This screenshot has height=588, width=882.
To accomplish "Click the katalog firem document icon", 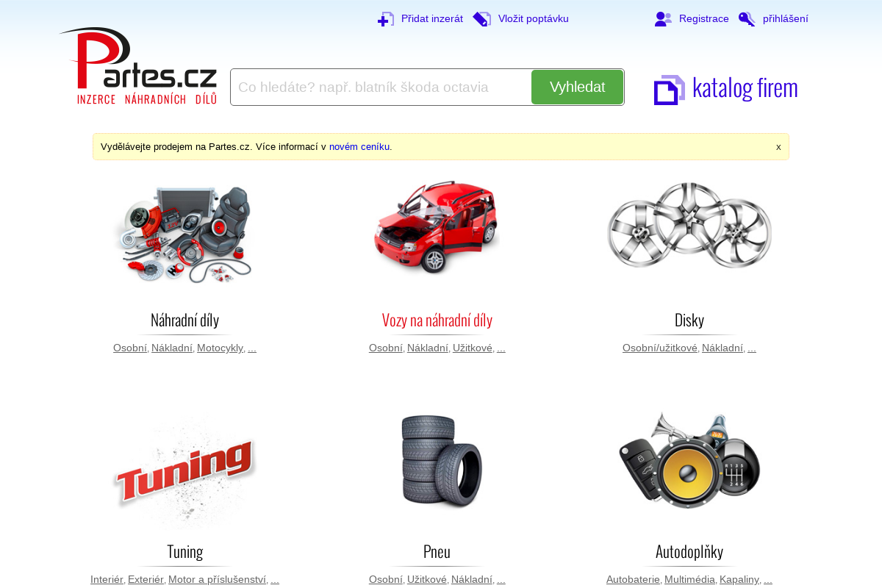I will [669, 90].
